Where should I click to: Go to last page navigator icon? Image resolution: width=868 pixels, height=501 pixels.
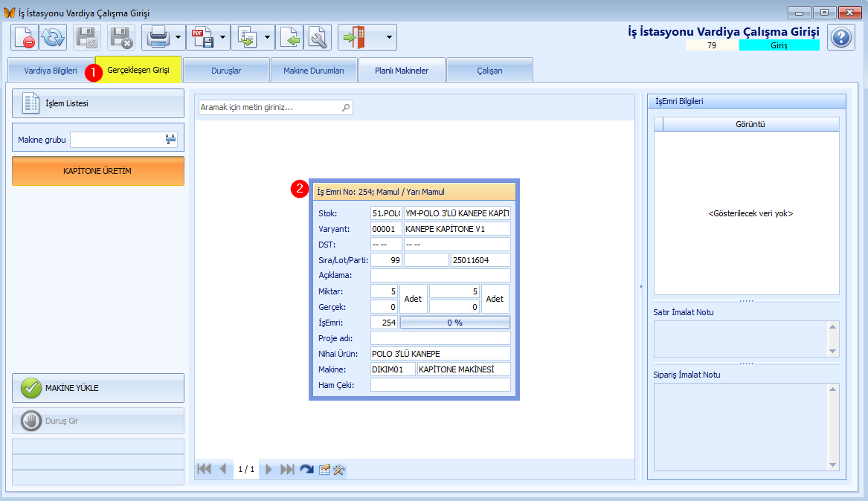pos(287,469)
